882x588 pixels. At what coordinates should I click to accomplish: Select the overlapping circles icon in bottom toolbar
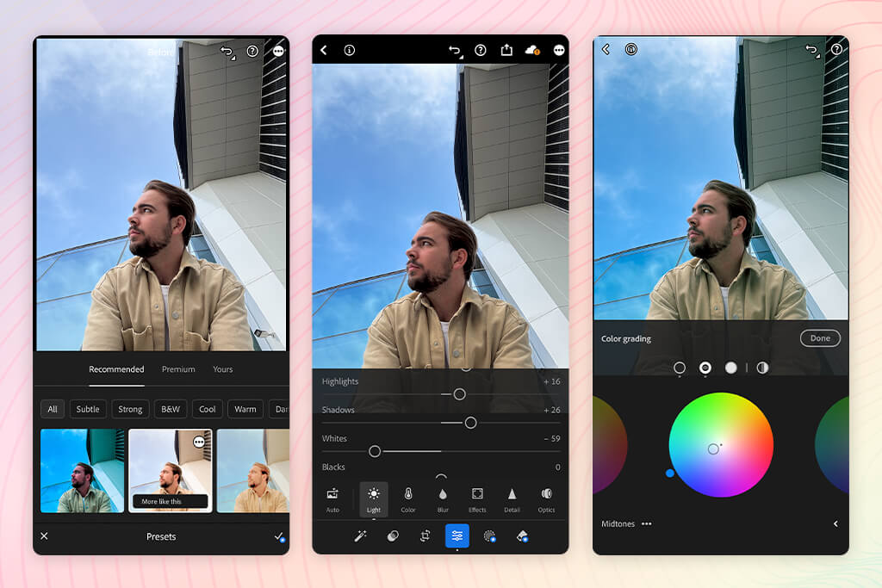393,535
